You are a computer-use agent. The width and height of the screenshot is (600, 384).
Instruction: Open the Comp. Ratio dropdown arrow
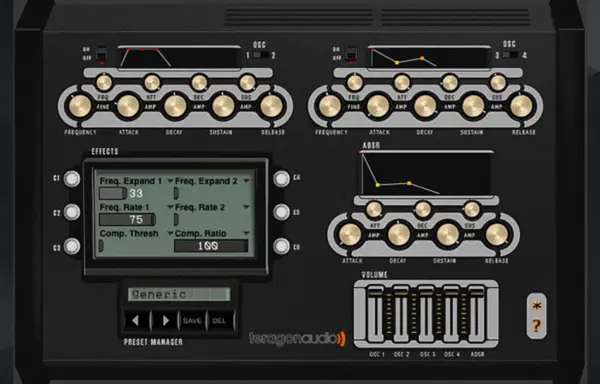[246, 233]
